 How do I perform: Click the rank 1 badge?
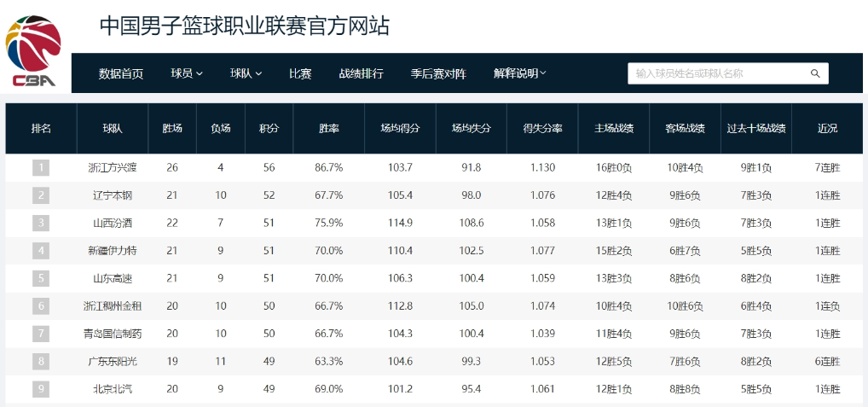(41, 167)
